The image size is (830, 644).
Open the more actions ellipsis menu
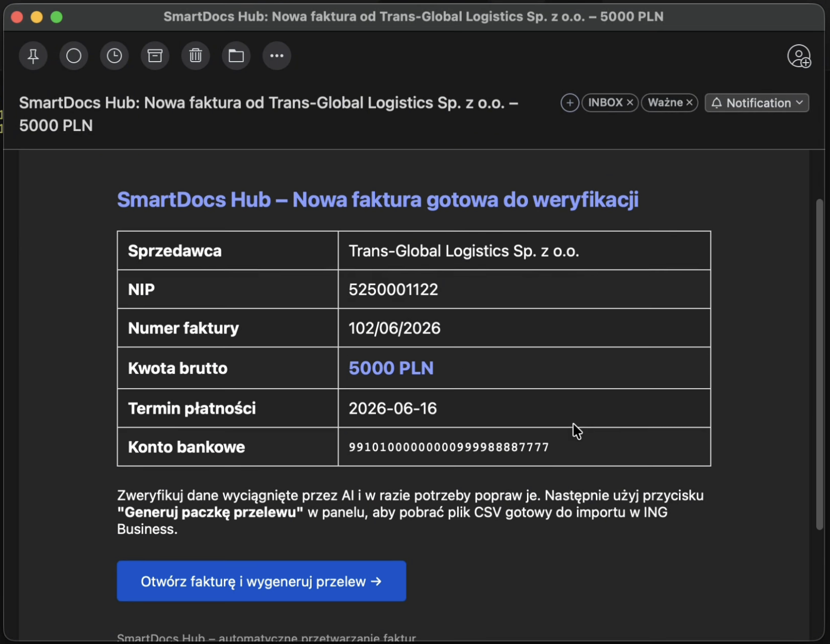277,55
